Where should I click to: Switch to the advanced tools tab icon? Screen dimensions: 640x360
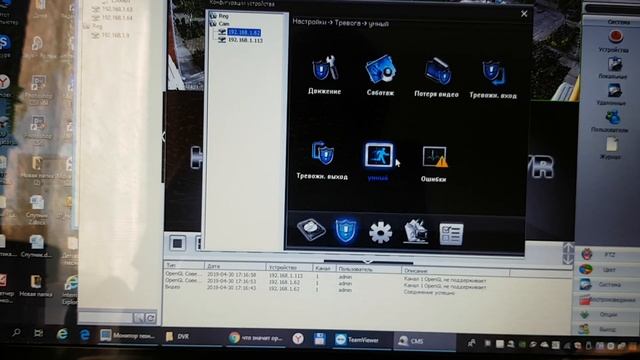[x=416, y=232]
